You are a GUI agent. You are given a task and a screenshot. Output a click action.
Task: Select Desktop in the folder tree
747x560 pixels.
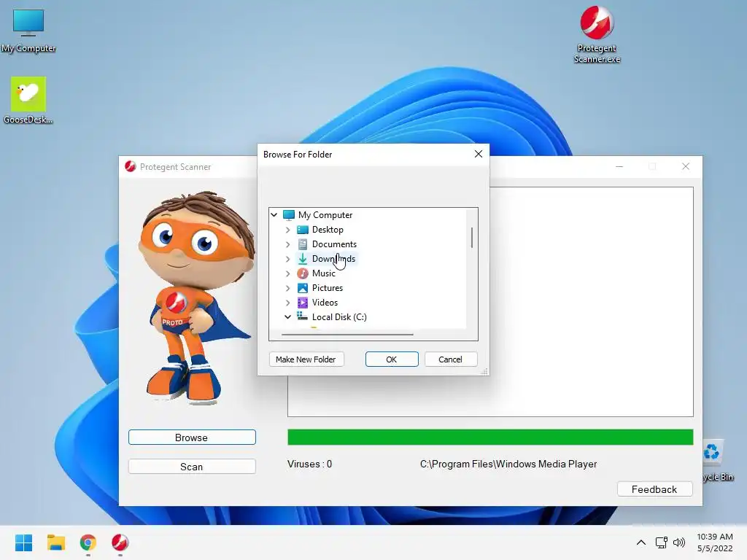tap(328, 230)
